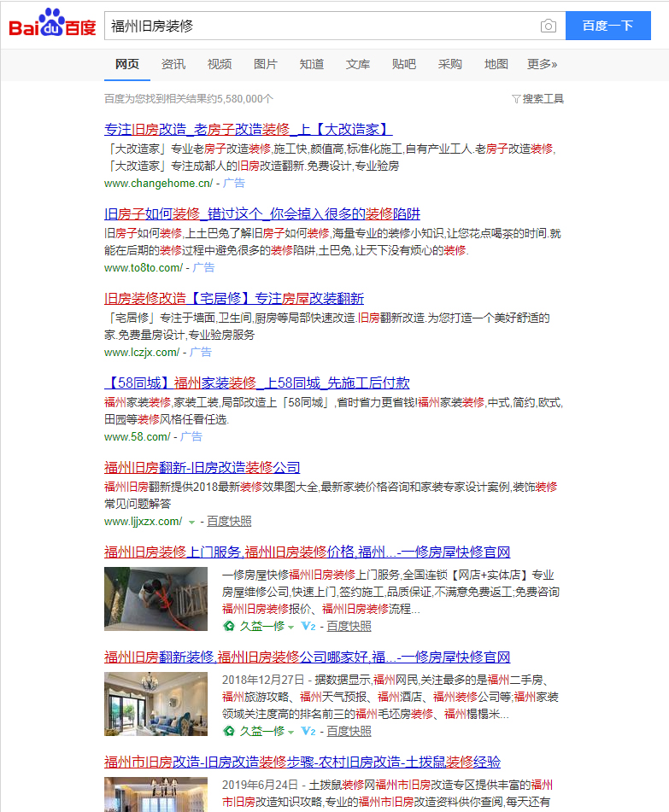Image resolution: width=669 pixels, height=812 pixels.
Task: Expand 久益一修 dropdown arrow in 翻新装修 result
Action: pos(290,733)
